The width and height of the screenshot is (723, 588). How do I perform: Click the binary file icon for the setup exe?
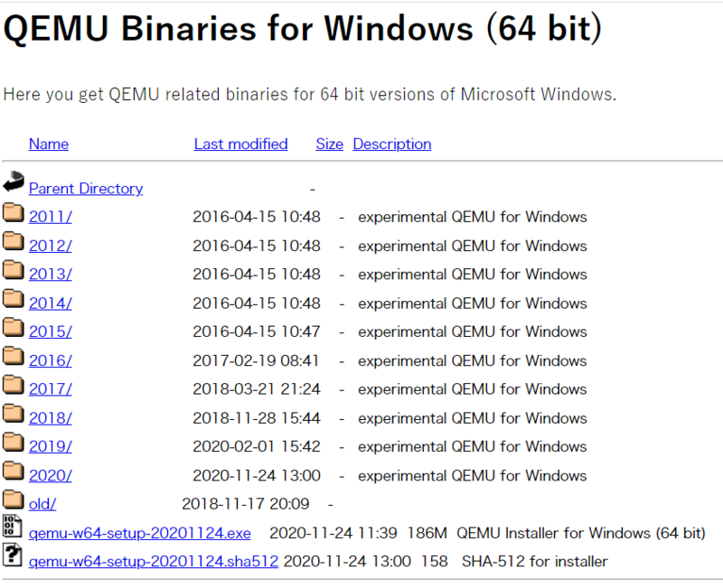pos(12,526)
